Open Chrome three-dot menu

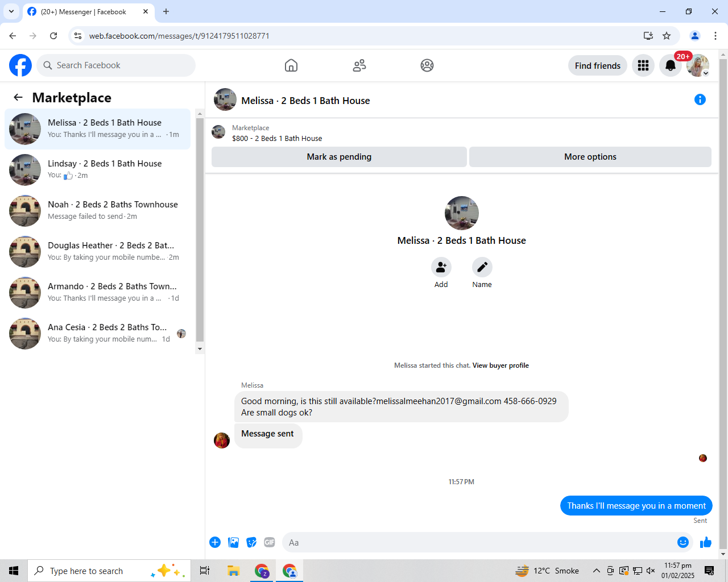715,36
